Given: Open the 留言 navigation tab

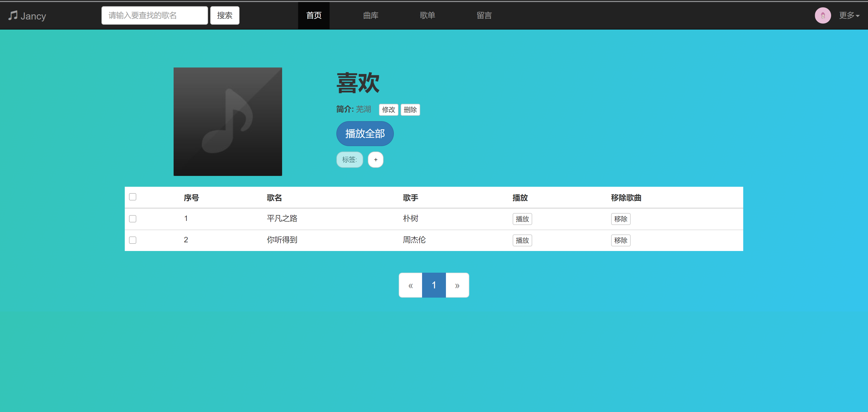Looking at the screenshot, I should (484, 15).
